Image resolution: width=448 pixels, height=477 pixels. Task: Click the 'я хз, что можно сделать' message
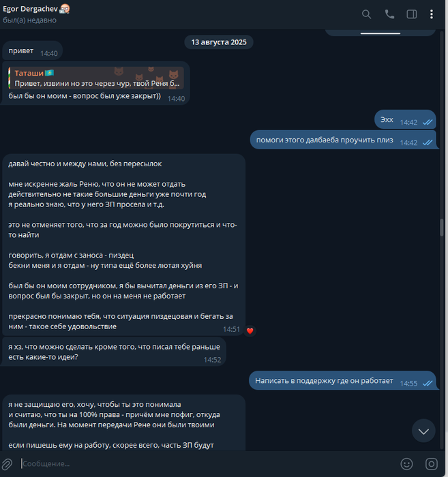[x=114, y=352]
